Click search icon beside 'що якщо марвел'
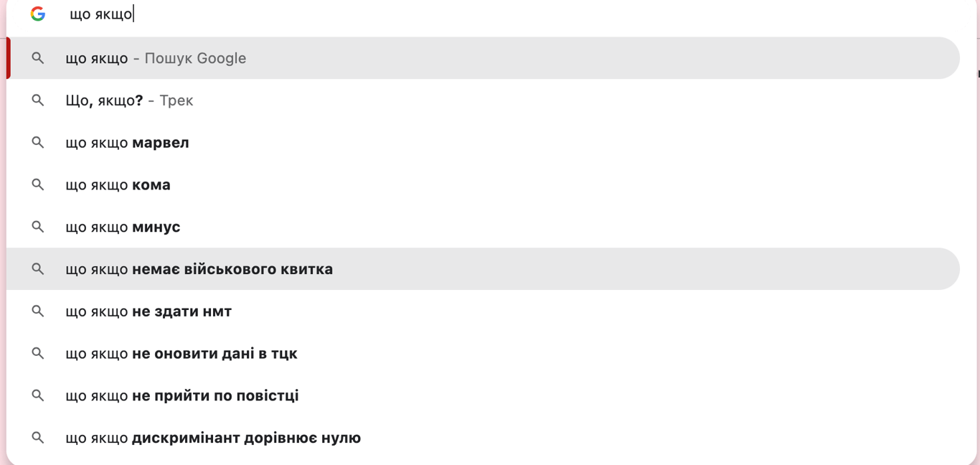Viewport: 980px width, 465px height. [38, 143]
